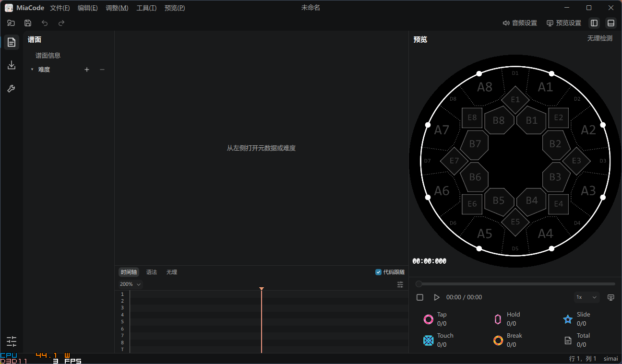Image resolution: width=622 pixels, height=364 pixels.
Task: Toggle the 代码跟随 checkbox
Action: click(379, 272)
